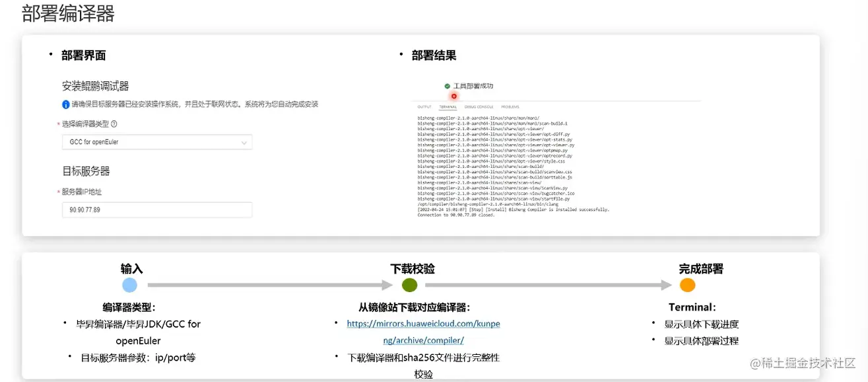
Task: Click the /opt/compiler ... bin/clang terminal line
Action: click(488, 204)
